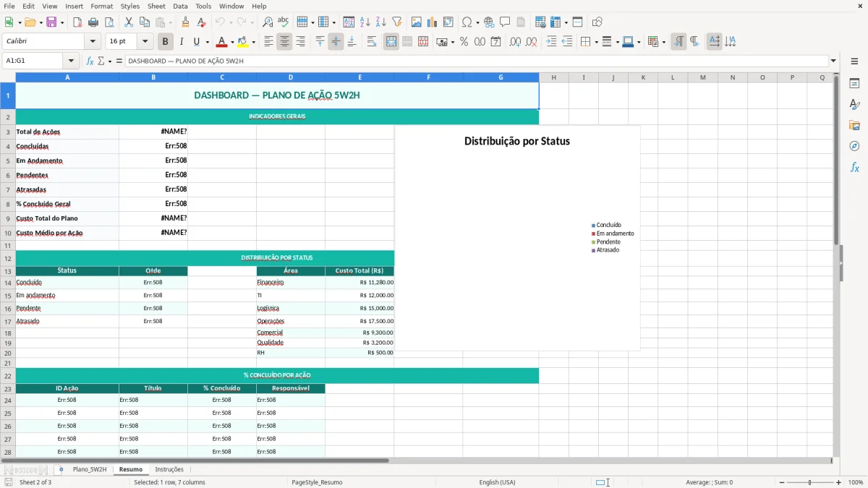
Task: Expand the Background Color dropdown arrow
Action: click(253, 42)
